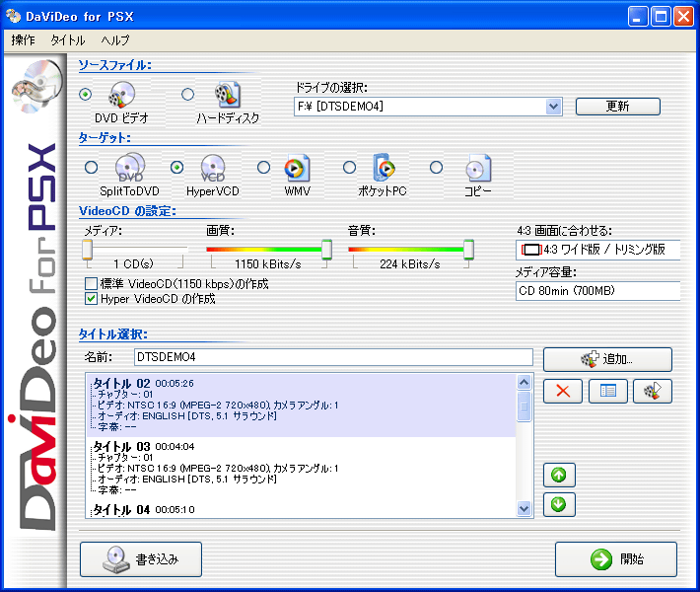Click the メディア CD count slider handle
The image size is (700, 592).
click(x=87, y=250)
